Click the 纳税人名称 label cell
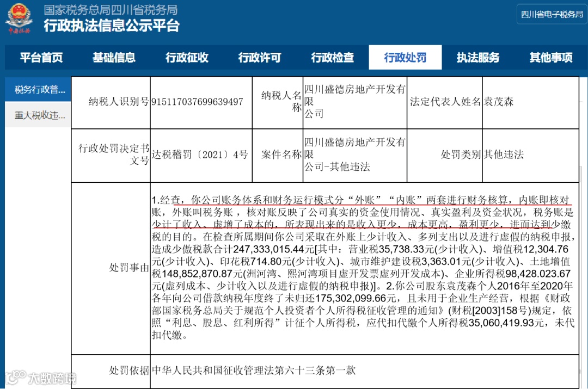Image resolution: width=588 pixels, height=389 pixels. point(278,103)
